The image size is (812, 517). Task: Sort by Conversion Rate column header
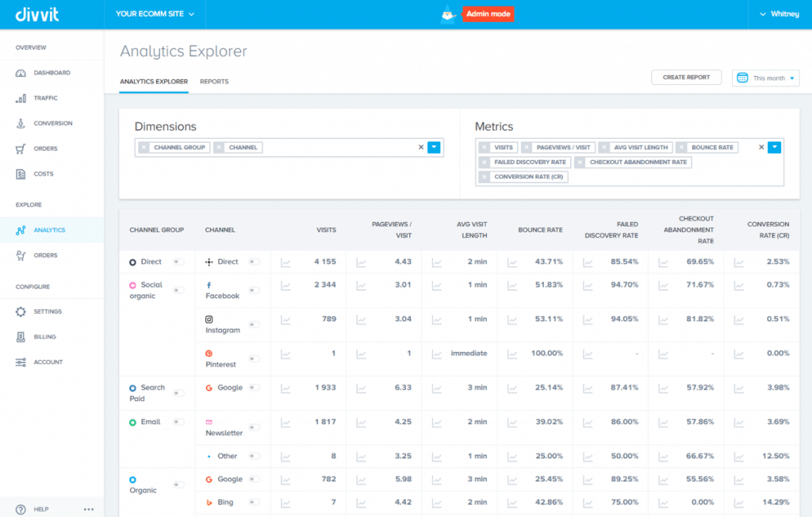coord(768,230)
